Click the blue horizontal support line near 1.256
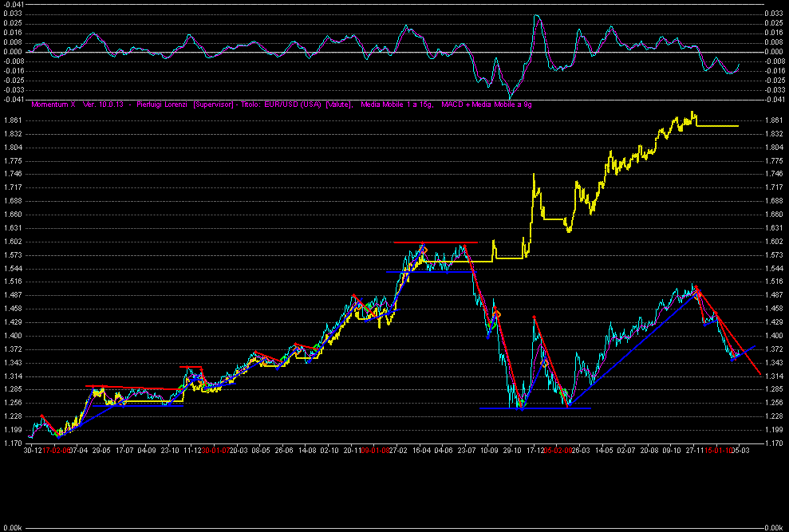789x532 pixels. coord(535,408)
